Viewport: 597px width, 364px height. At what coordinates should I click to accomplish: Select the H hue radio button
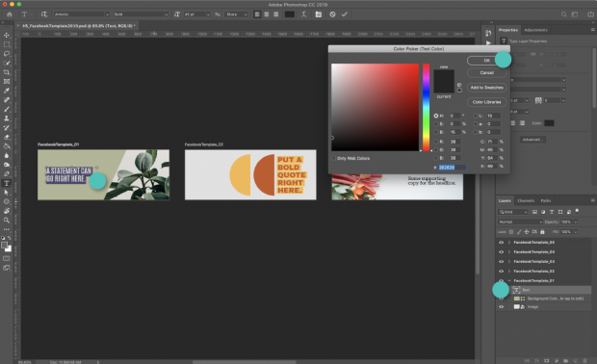[x=436, y=116]
